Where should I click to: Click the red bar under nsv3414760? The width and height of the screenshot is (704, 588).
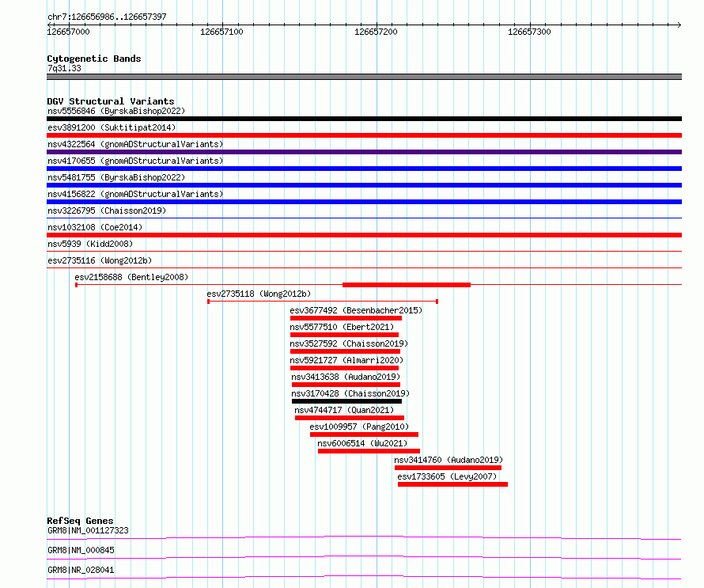(x=448, y=468)
